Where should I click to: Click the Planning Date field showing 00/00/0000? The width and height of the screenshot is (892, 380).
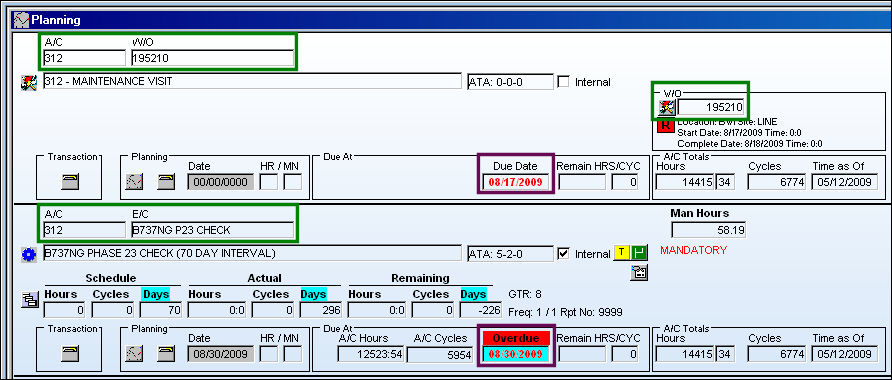click(221, 182)
